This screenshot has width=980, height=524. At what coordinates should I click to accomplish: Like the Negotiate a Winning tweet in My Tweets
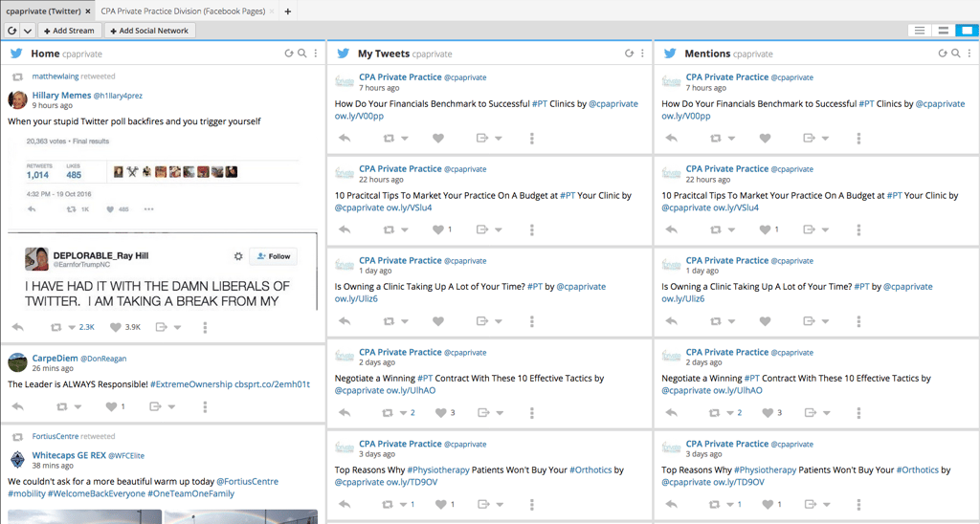440,412
